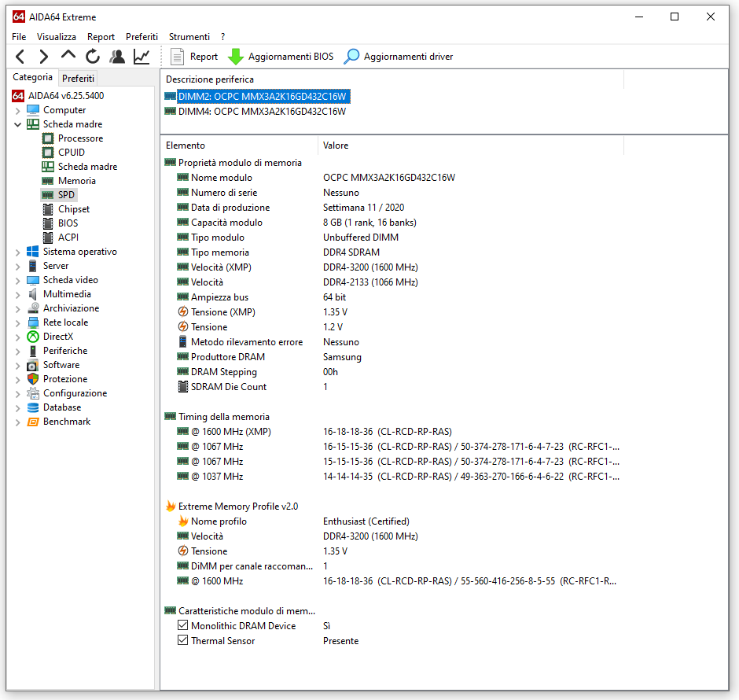
Task: Open the graph chart icon in toolbar
Action: 142,57
